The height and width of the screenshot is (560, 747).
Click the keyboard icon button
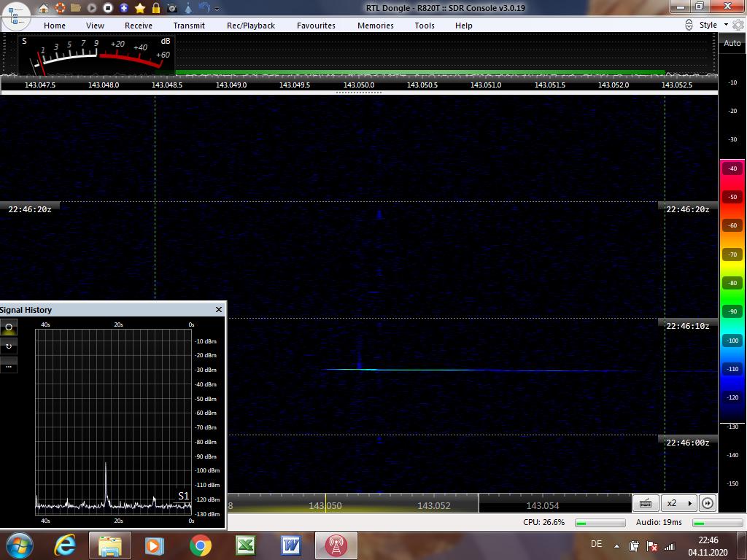click(646, 503)
